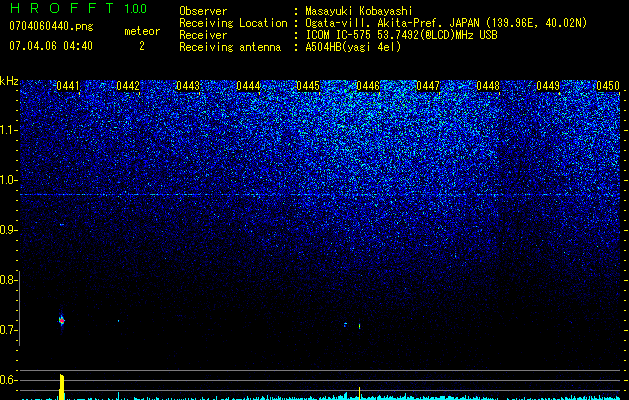Click the kHz axis unit label
629x400 pixels.
9,81
